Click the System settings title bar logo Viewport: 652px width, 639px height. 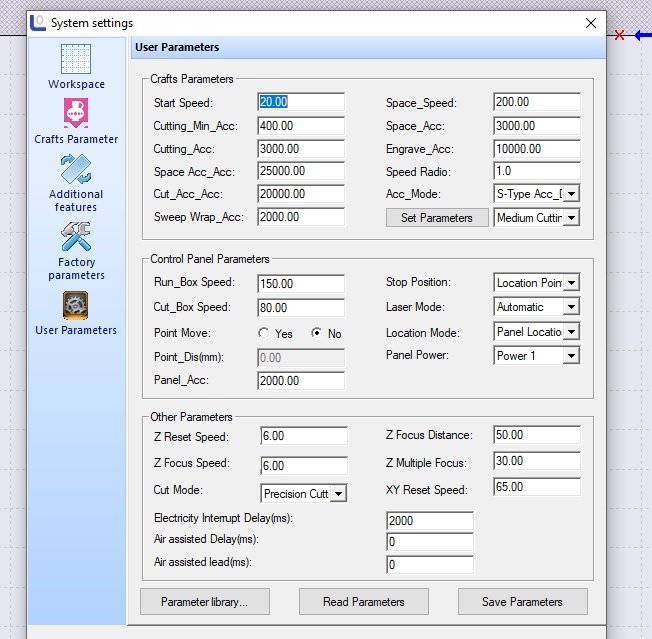(37, 22)
